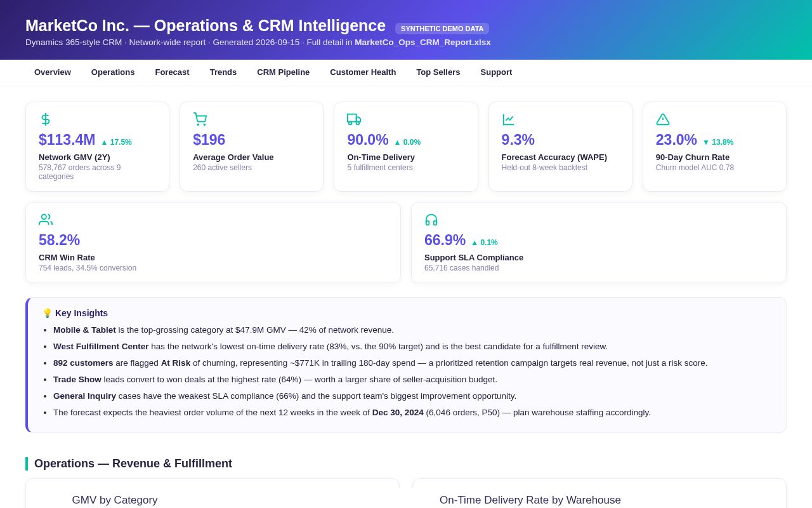Screen dimensions: 812x508
Task: Open the Overview nav tab
Action: pyautogui.click(x=53, y=72)
